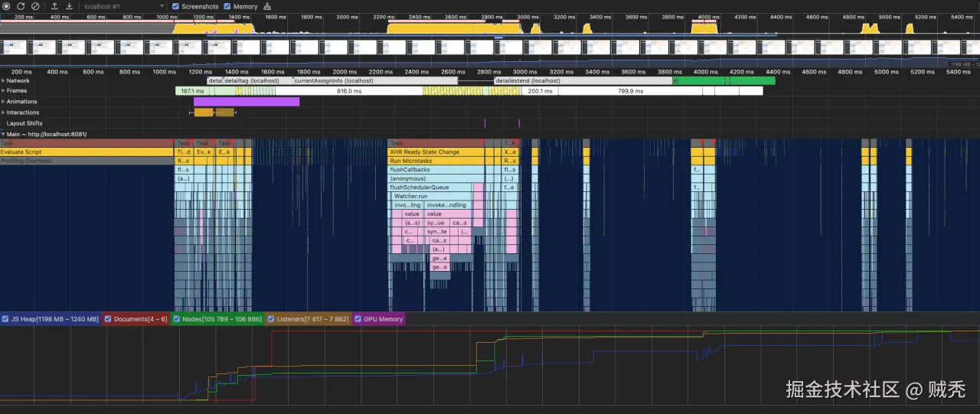980x414 pixels.
Task: Click the reload and record icon
Action: click(21, 6)
